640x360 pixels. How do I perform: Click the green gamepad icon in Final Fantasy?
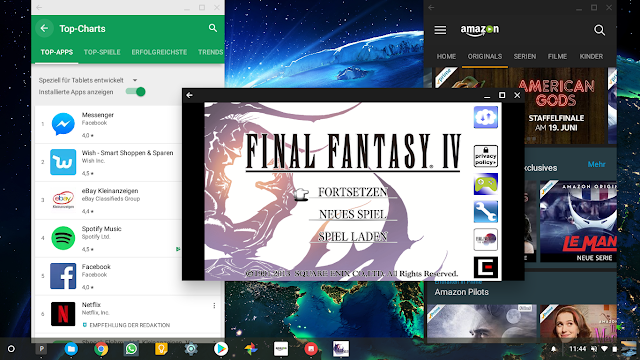[x=485, y=184]
